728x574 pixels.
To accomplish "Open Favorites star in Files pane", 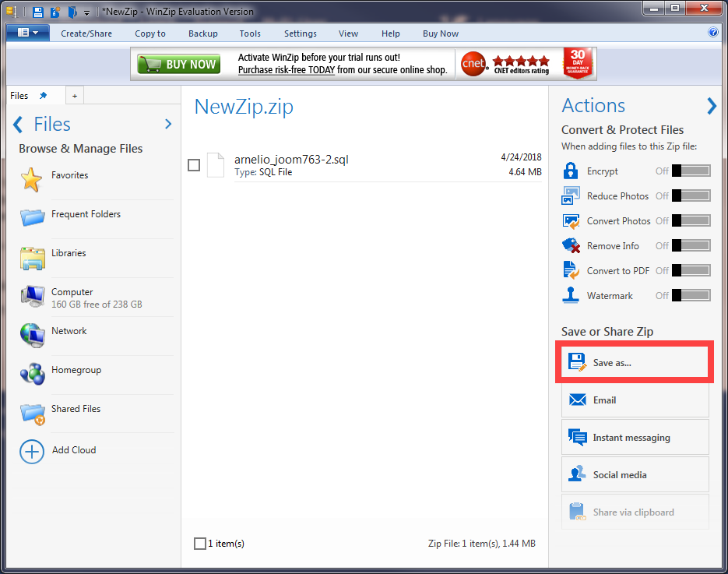I will (x=32, y=179).
